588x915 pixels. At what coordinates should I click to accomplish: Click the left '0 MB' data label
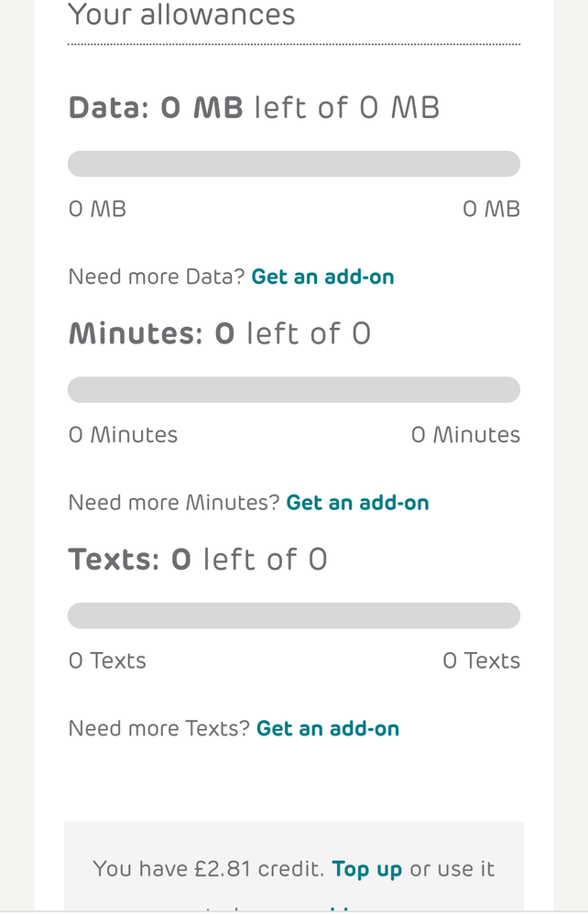(x=97, y=208)
